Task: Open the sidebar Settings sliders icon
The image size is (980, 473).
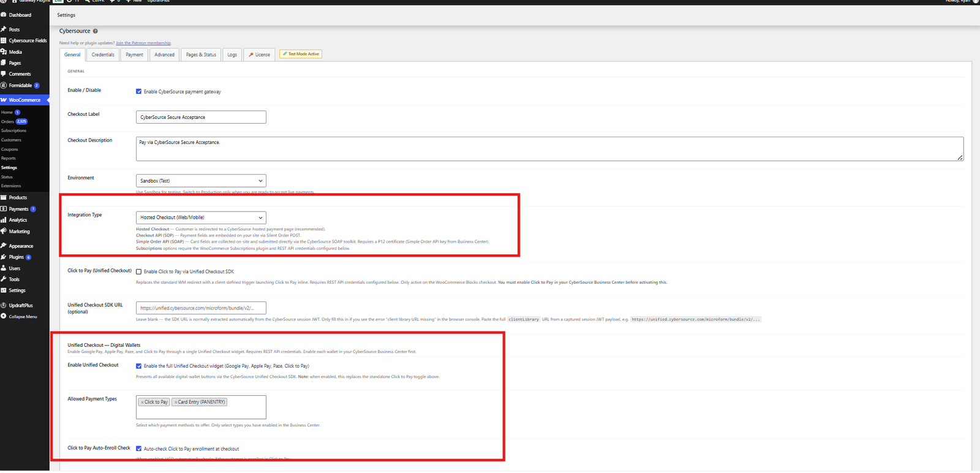Action: tap(4, 290)
